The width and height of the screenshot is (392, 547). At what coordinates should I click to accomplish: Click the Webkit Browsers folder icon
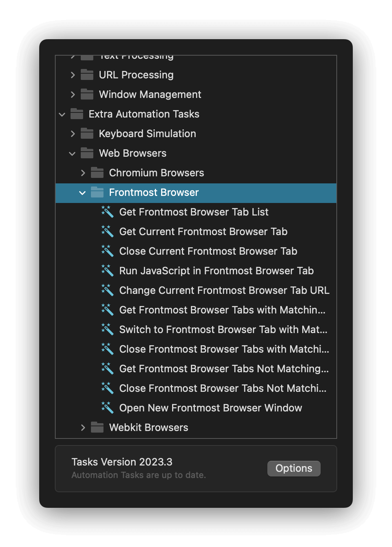[x=96, y=427]
